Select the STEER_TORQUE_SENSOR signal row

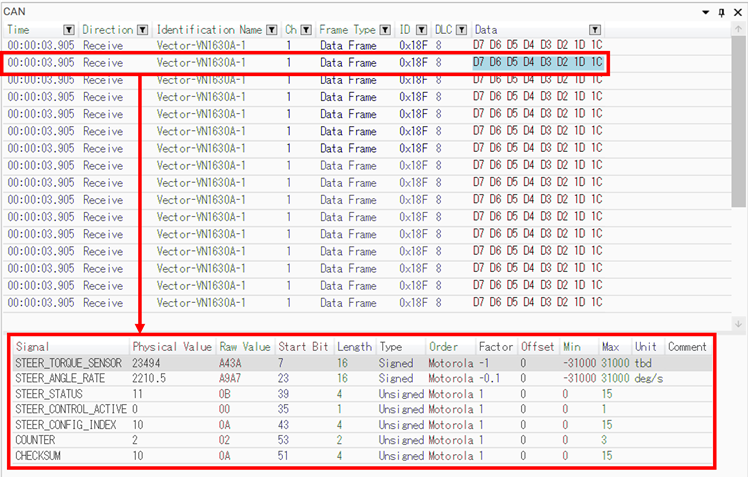coord(68,363)
